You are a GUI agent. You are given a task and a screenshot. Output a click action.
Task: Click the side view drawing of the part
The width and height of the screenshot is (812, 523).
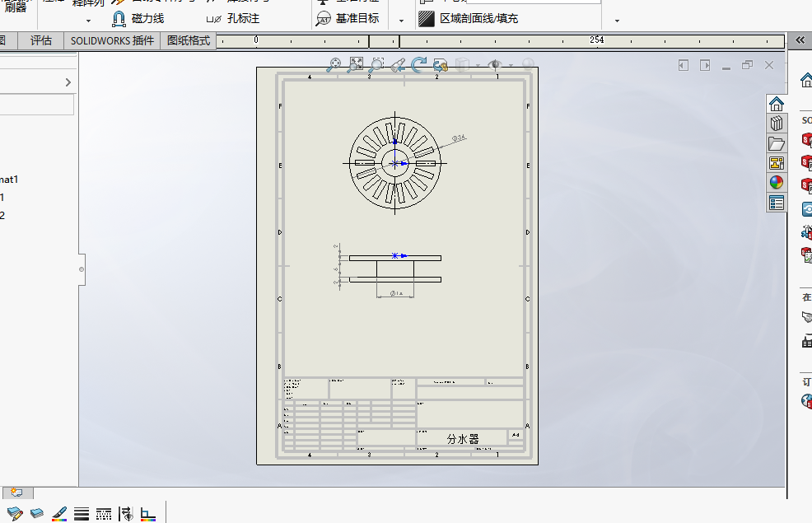click(394, 269)
